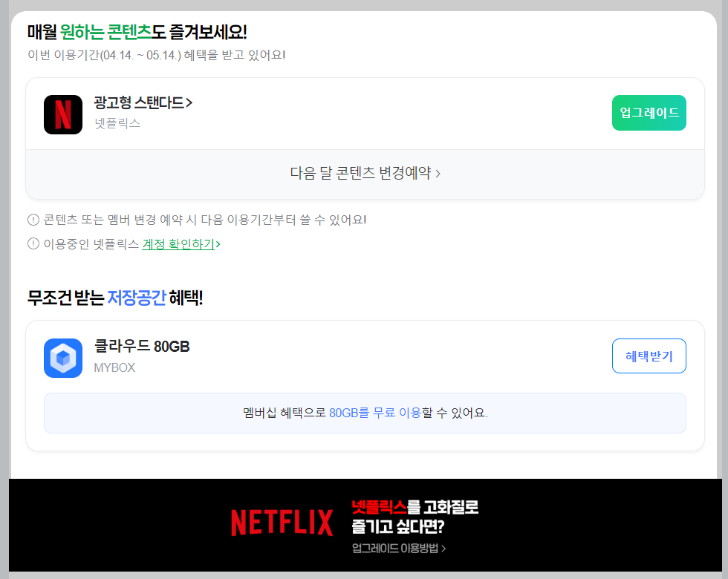
Task: Open 다음 달 콘텐츠 변경예약
Action: pyautogui.click(x=365, y=173)
